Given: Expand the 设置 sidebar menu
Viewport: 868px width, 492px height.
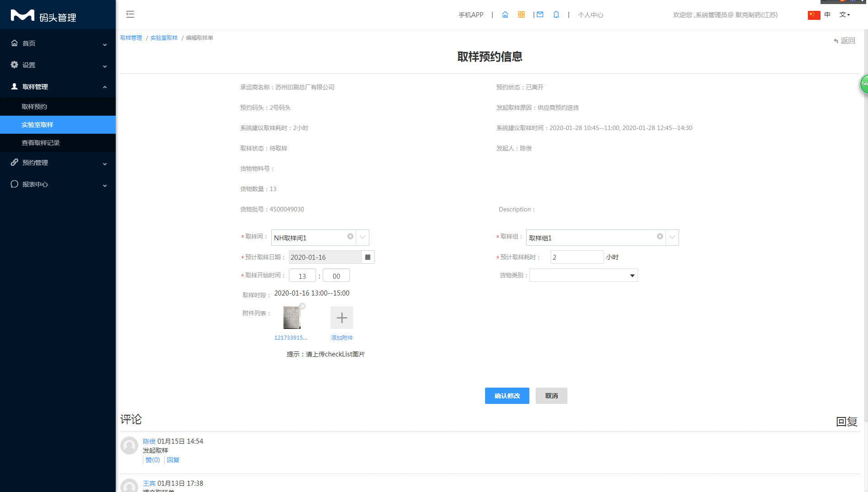Looking at the screenshot, I should (x=105, y=66).
